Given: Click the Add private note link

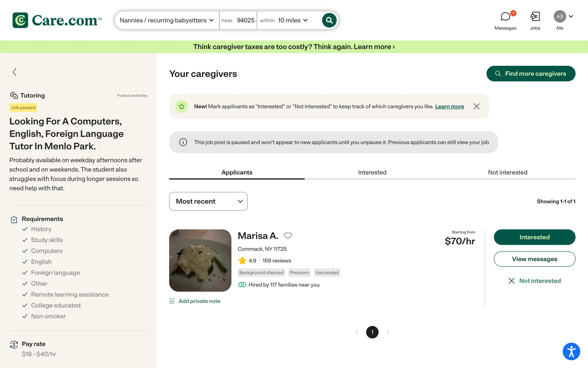Looking at the screenshot, I should click(x=199, y=301).
